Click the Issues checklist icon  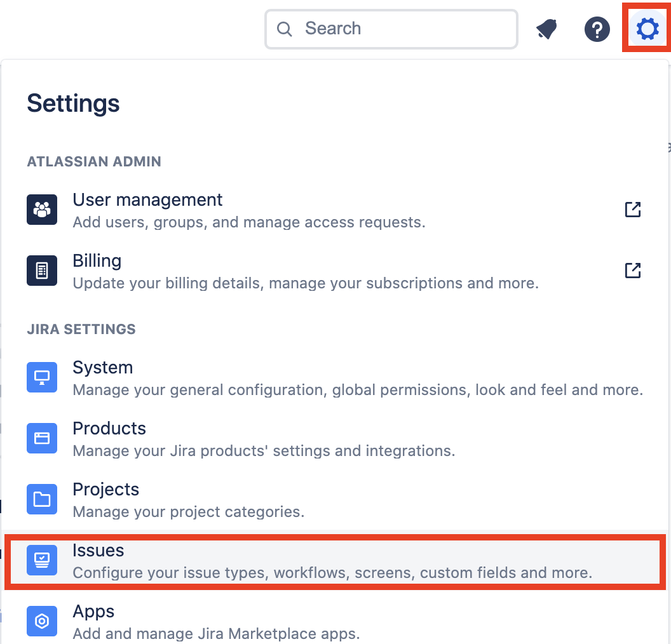(x=42, y=560)
